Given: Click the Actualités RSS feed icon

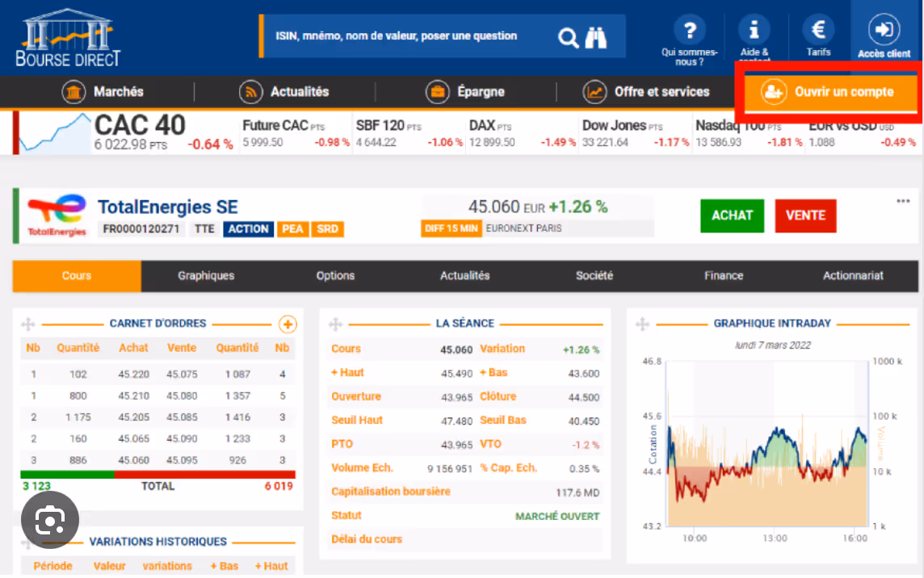Looking at the screenshot, I should [250, 92].
